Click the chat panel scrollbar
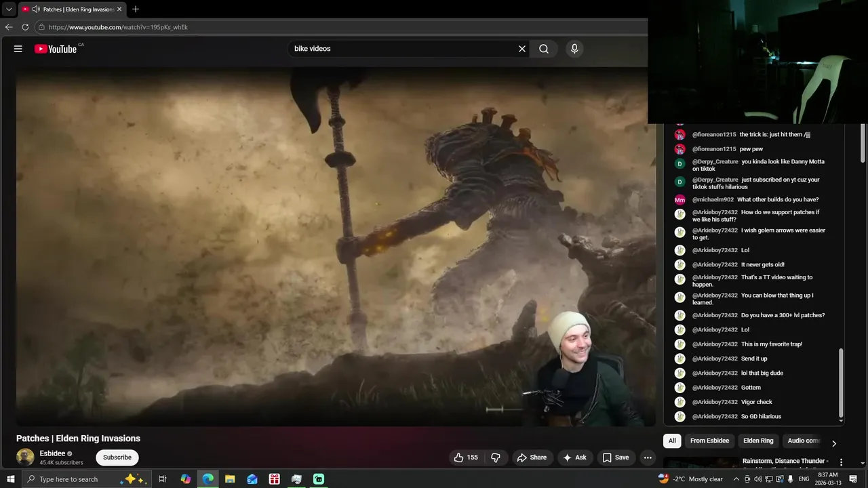Screen dimensions: 868x488 click(842, 384)
